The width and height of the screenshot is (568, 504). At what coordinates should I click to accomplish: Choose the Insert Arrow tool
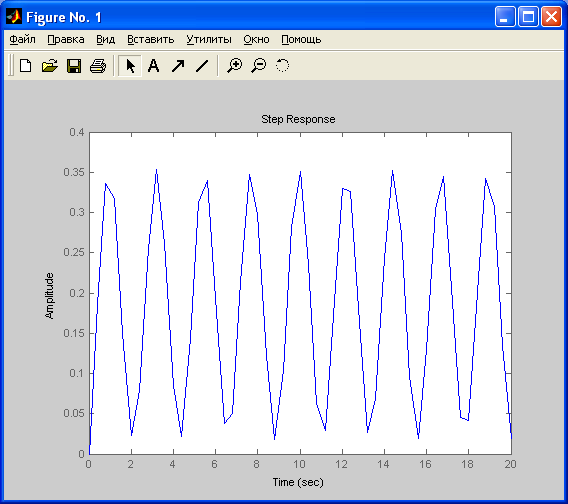178,66
